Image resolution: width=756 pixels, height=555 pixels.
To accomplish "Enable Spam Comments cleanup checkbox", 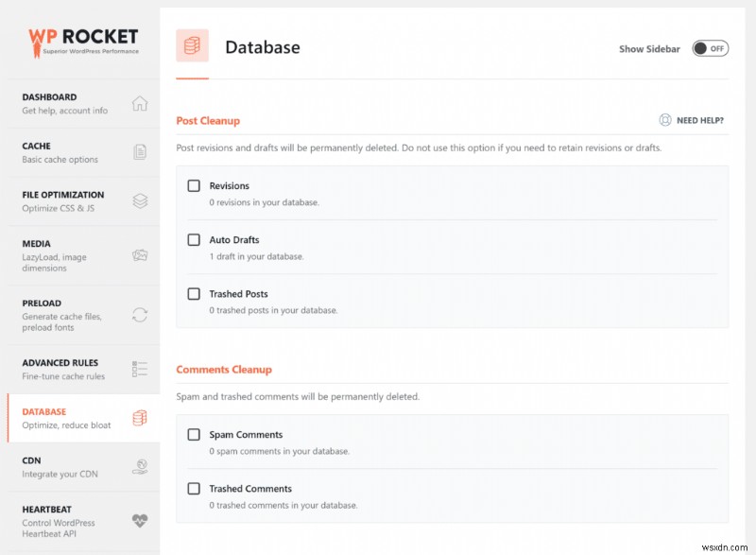I will 194,435.
